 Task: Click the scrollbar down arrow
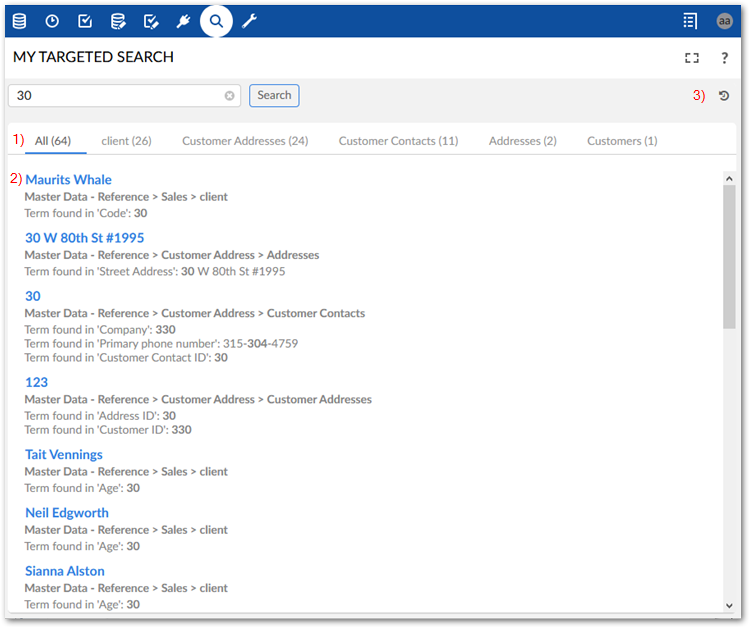(729, 605)
